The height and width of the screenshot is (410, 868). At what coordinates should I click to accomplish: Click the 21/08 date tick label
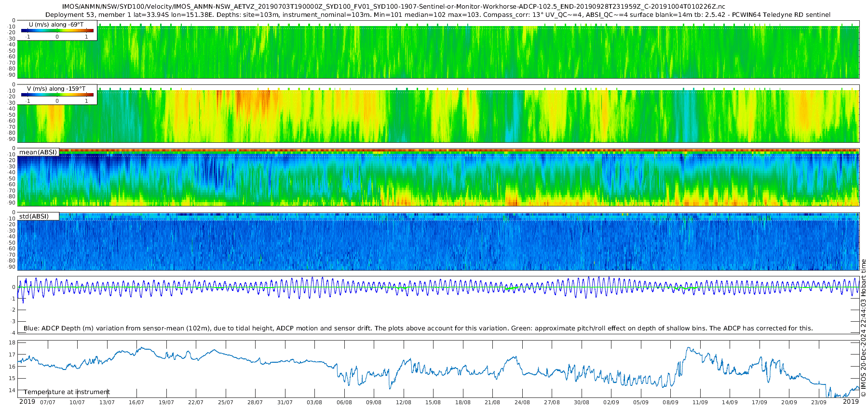492,402
